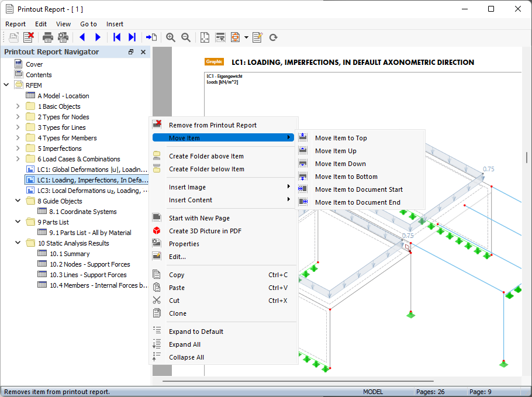Viewport: 532px width, 397px height.
Task: Open the Insert menu
Action: point(115,24)
